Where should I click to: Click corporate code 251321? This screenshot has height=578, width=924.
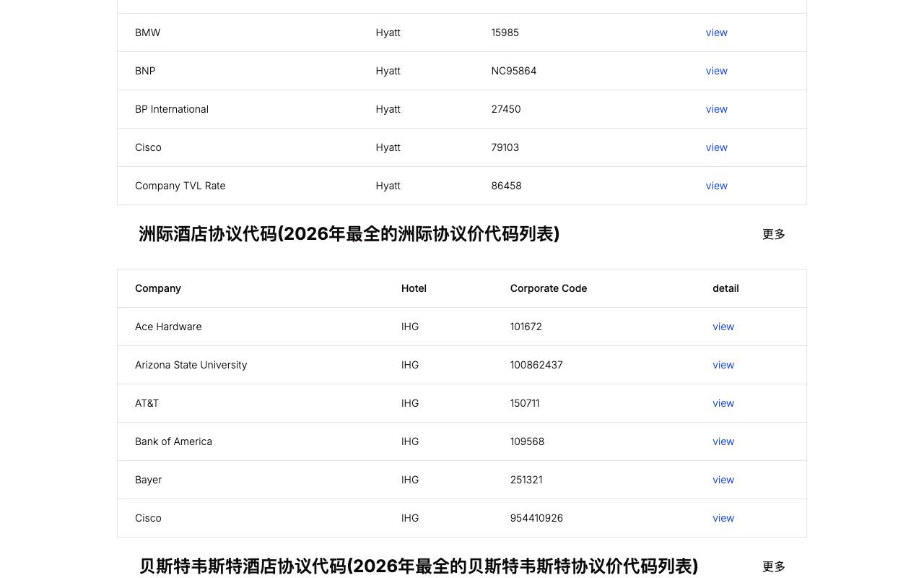point(526,480)
